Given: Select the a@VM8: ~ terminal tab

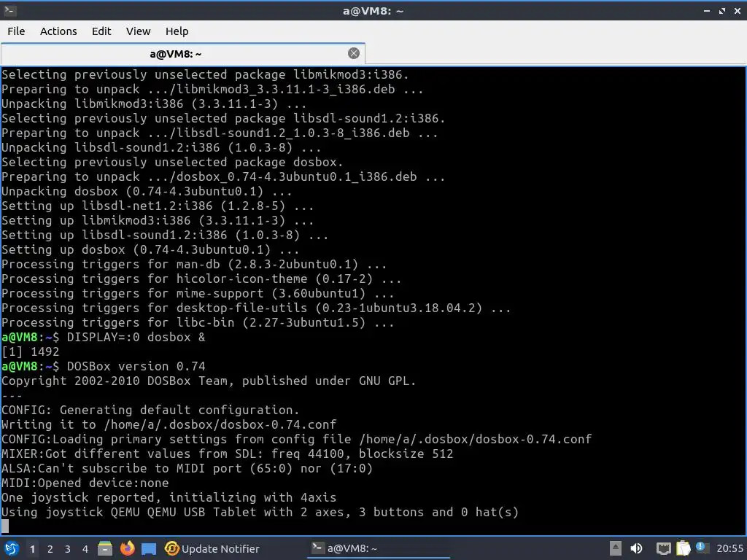Looking at the screenshot, I should click(183, 54).
